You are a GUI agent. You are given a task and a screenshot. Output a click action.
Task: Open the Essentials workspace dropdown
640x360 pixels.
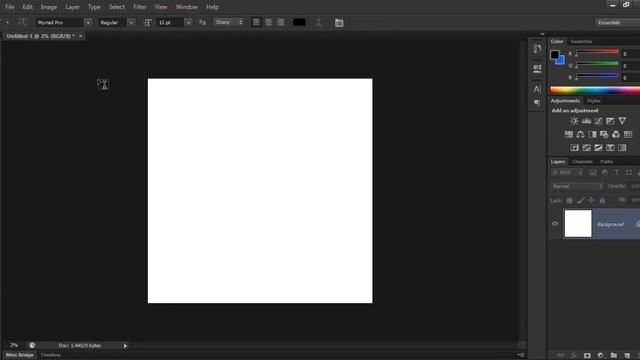[617, 22]
